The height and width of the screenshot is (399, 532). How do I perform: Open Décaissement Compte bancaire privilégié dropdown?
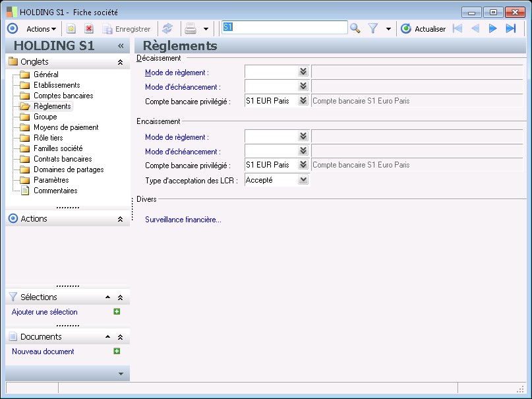303,100
